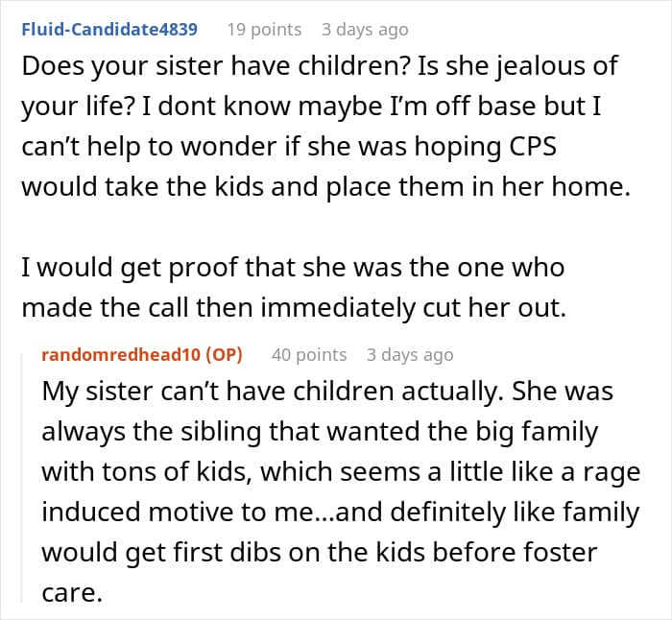Click the final word 'care.' in reply
The image size is (672, 620).
72,593
